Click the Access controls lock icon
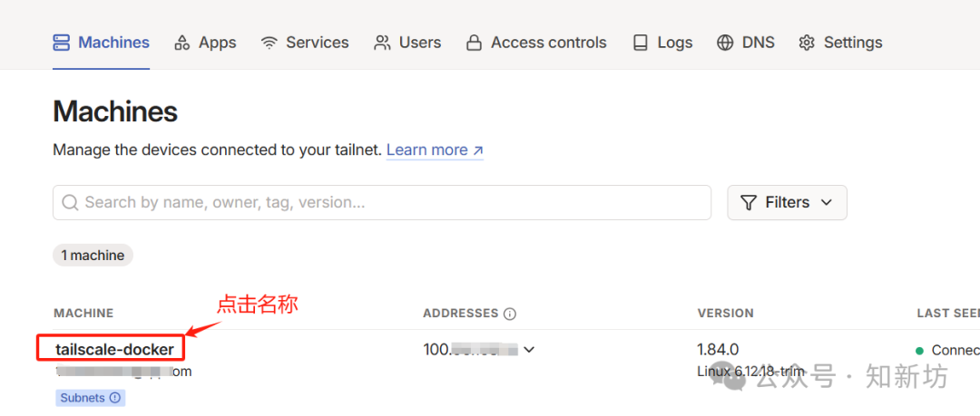Image resolution: width=980 pixels, height=416 pixels. point(474,43)
